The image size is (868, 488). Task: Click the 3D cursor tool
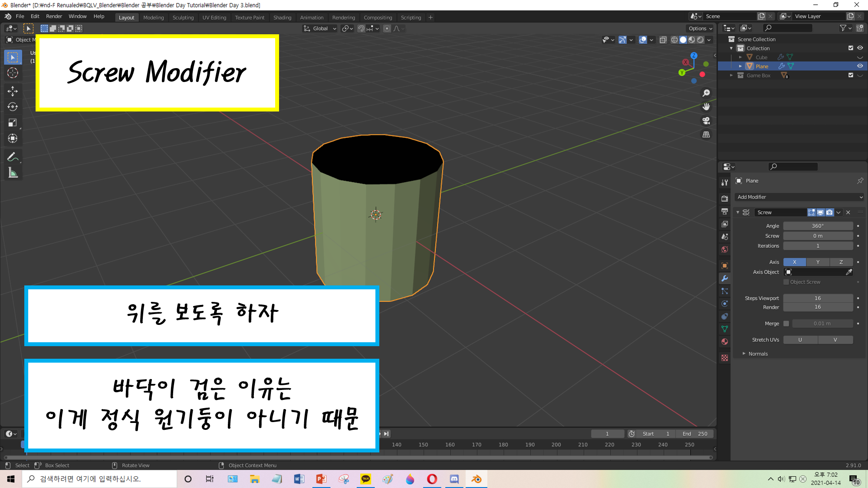click(13, 73)
